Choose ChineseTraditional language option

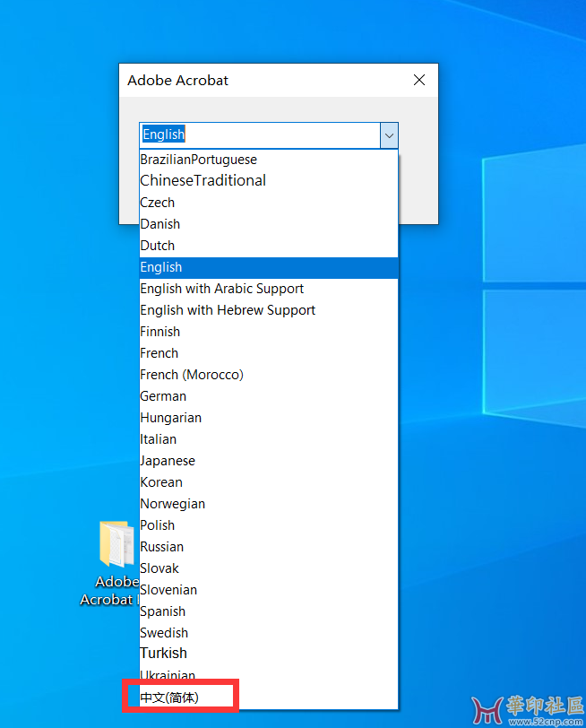click(269, 180)
